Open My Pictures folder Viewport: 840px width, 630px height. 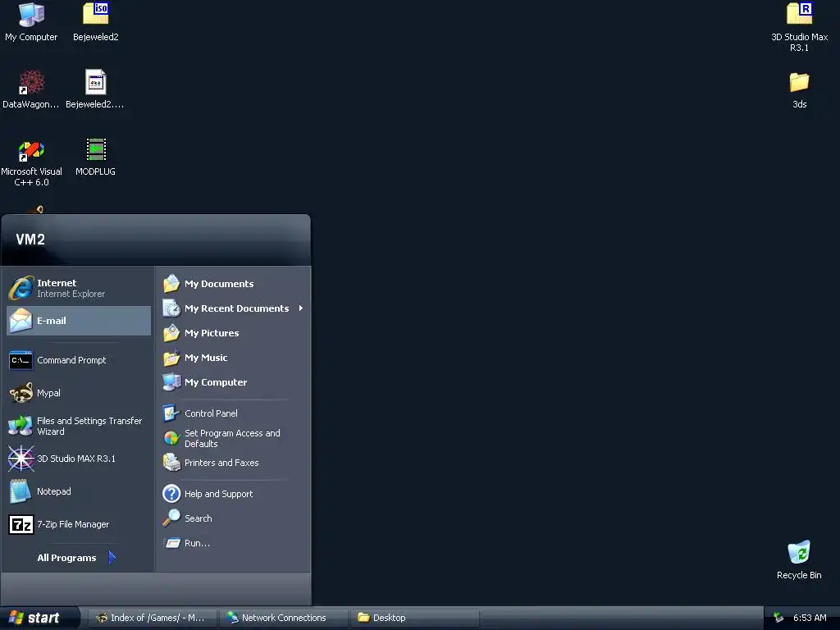pyautogui.click(x=233, y=333)
